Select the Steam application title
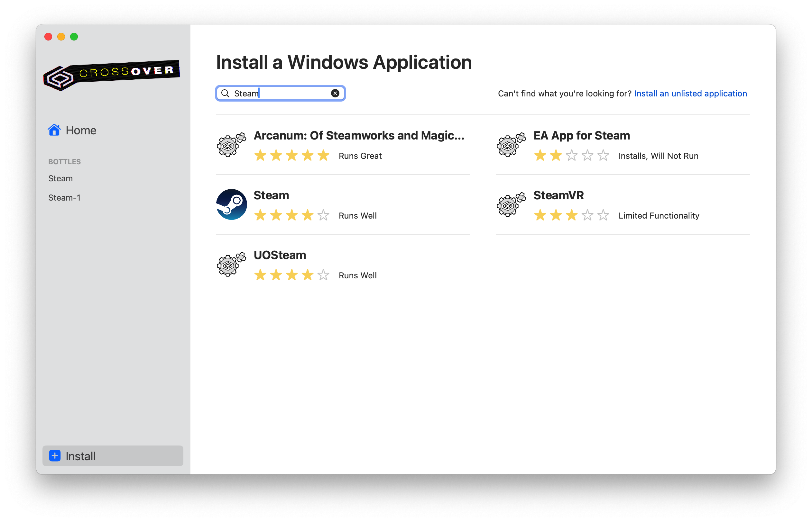Image resolution: width=812 pixels, height=522 pixels. (272, 195)
